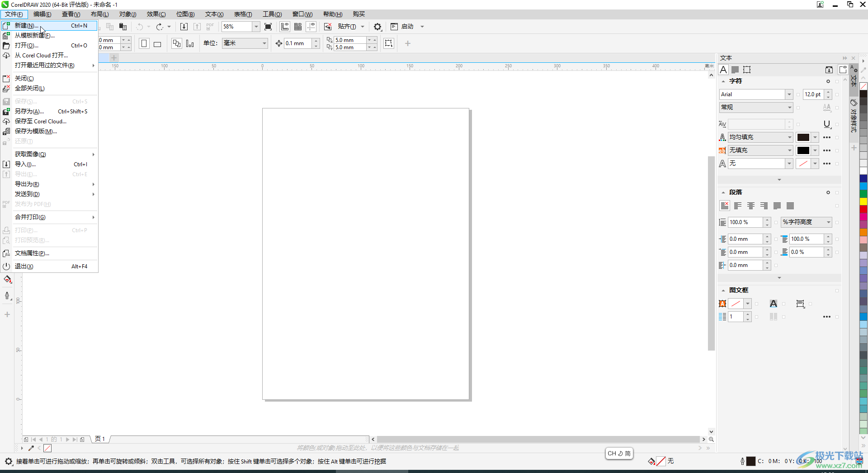Image resolution: width=868 pixels, height=473 pixels.
Task: Toggle the Show guidelines icon
Action: point(311,27)
